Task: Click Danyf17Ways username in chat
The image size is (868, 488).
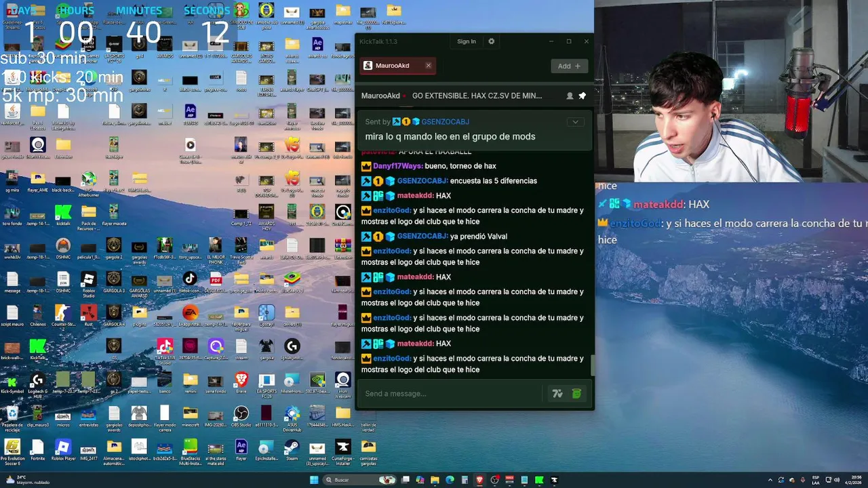Action: point(397,166)
